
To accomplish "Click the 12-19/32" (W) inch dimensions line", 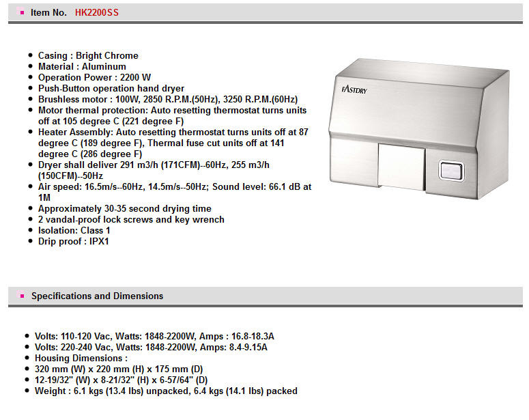I will (x=121, y=380).
